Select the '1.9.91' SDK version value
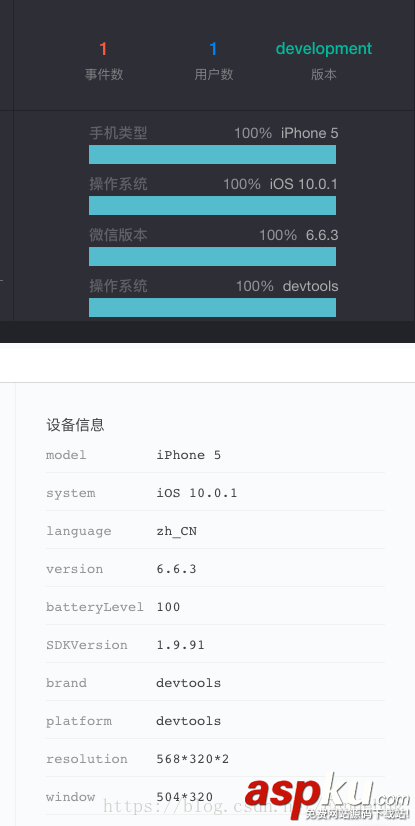The width and height of the screenshot is (415, 826). (180, 645)
